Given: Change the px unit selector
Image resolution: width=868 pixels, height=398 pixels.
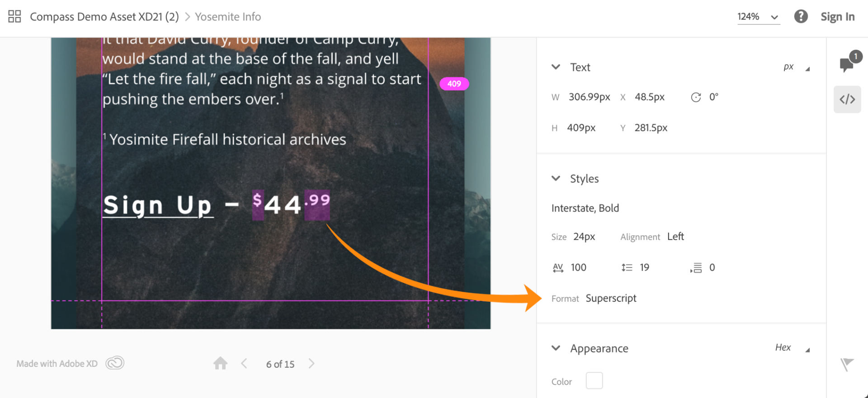Looking at the screenshot, I should [796, 67].
